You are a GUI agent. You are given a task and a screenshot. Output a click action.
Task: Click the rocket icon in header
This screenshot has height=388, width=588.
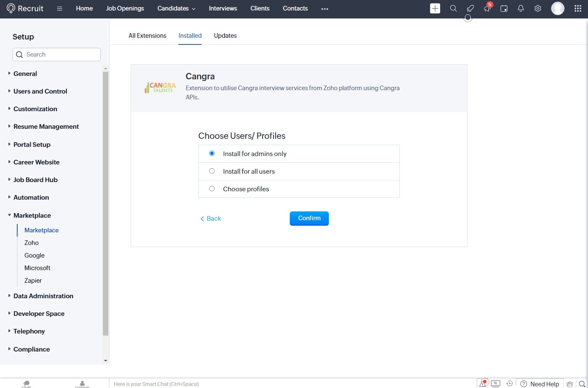click(470, 8)
